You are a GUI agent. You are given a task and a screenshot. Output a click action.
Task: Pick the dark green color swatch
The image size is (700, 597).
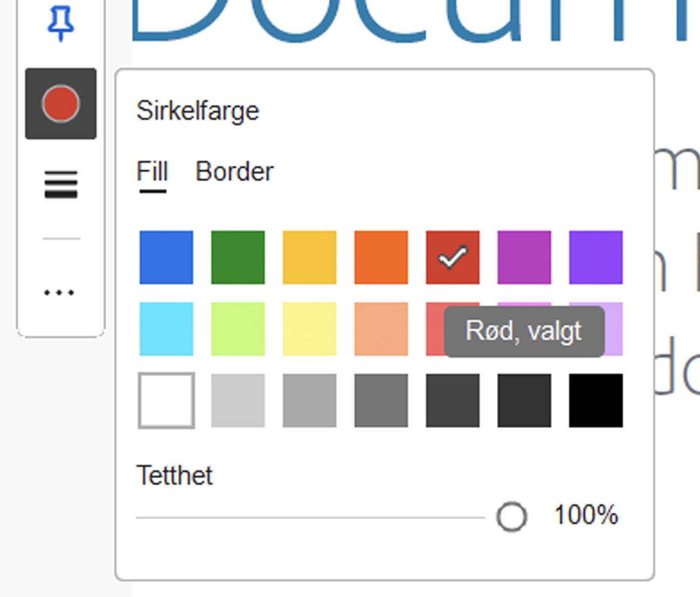click(238, 257)
